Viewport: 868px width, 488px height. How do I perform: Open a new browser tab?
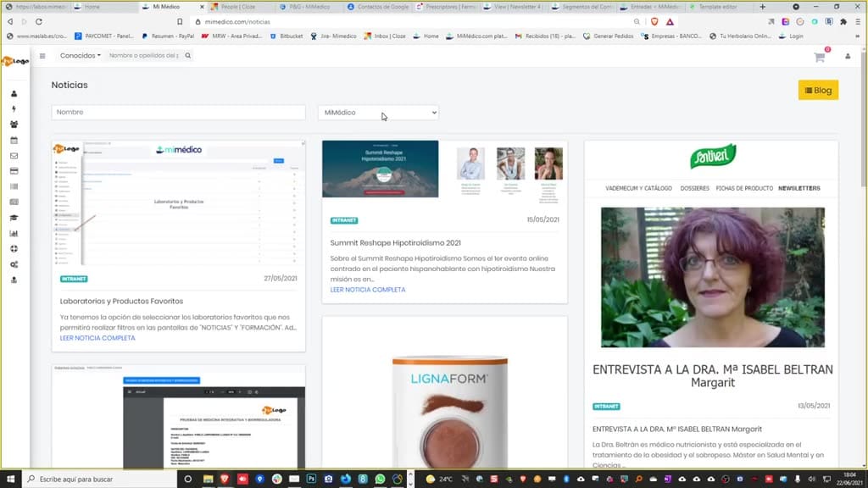(762, 7)
